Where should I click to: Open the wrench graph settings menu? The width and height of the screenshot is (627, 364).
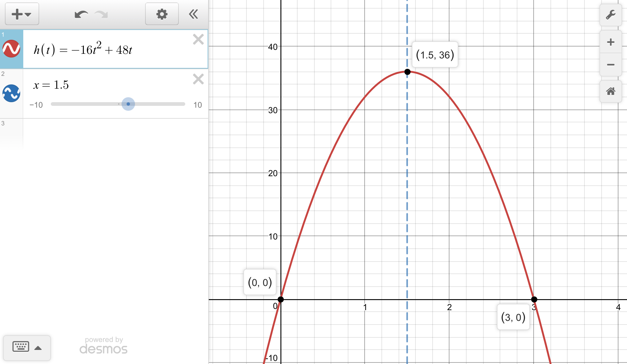tap(610, 15)
